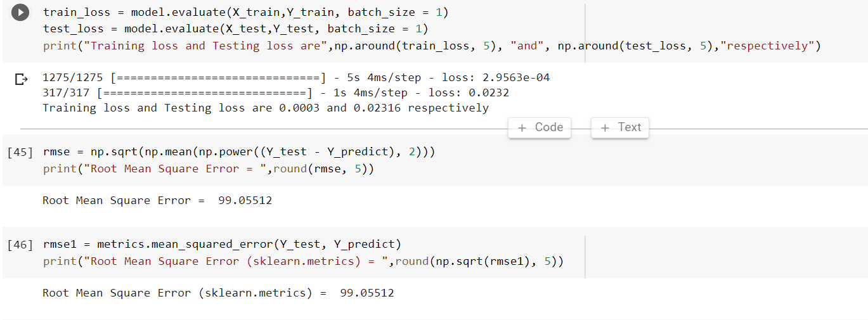Click the test_loss evaluate code line
The width and height of the screenshot is (868, 320).
[x=236, y=29]
